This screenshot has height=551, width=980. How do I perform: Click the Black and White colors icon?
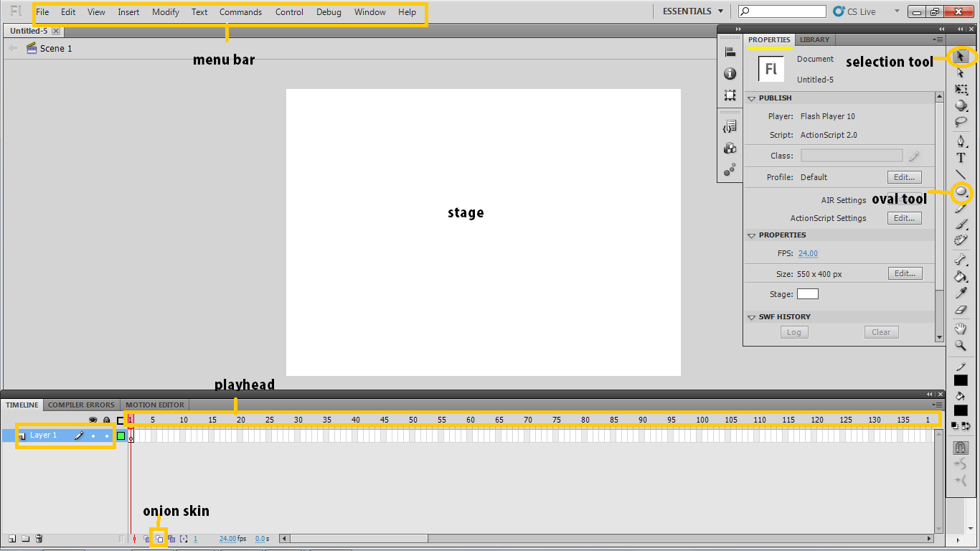click(x=956, y=425)
